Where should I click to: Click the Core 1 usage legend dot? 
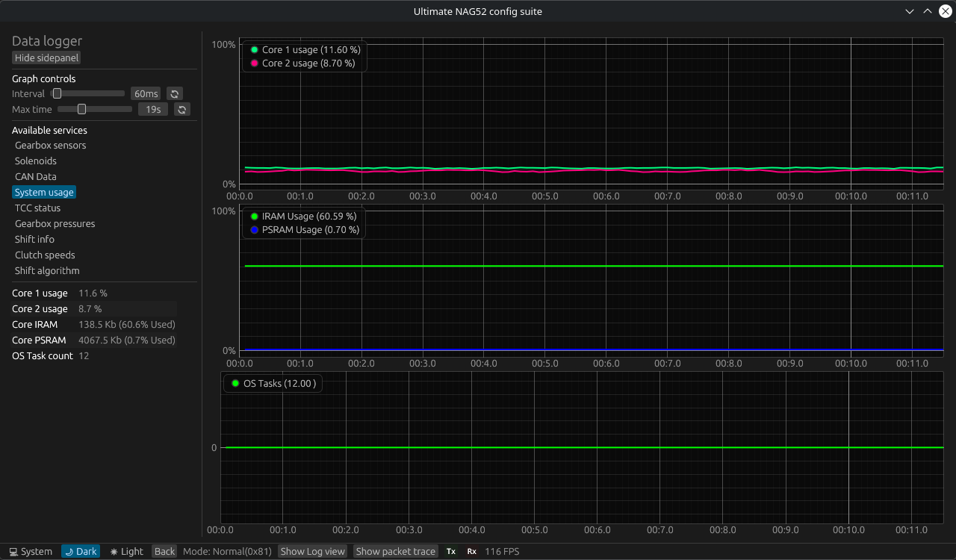(255, 50)
